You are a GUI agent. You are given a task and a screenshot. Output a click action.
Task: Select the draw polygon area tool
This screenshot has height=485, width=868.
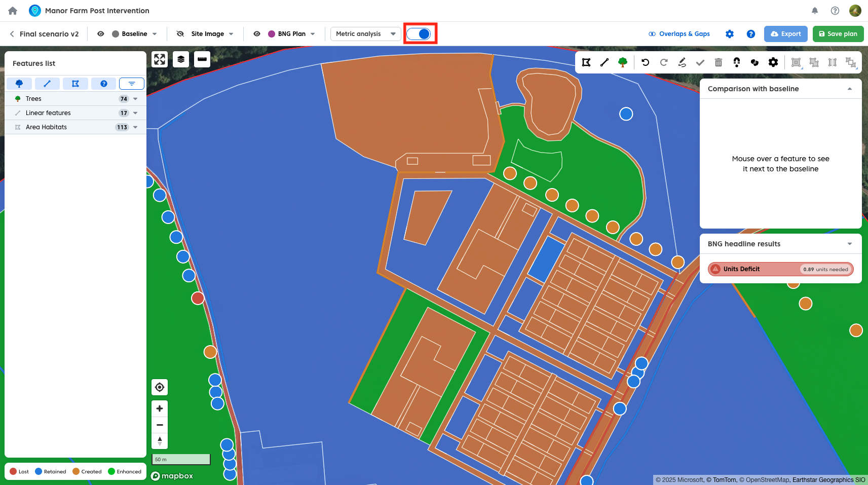(x=586, y=62)
